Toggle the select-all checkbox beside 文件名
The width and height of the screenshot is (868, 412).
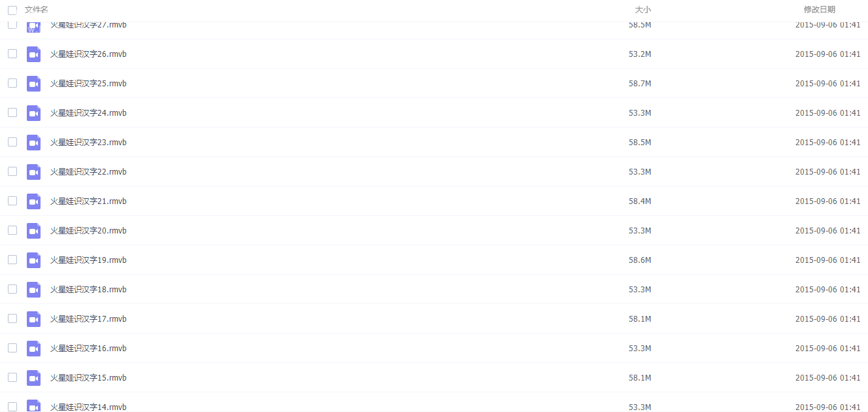[x=12, y=10]
